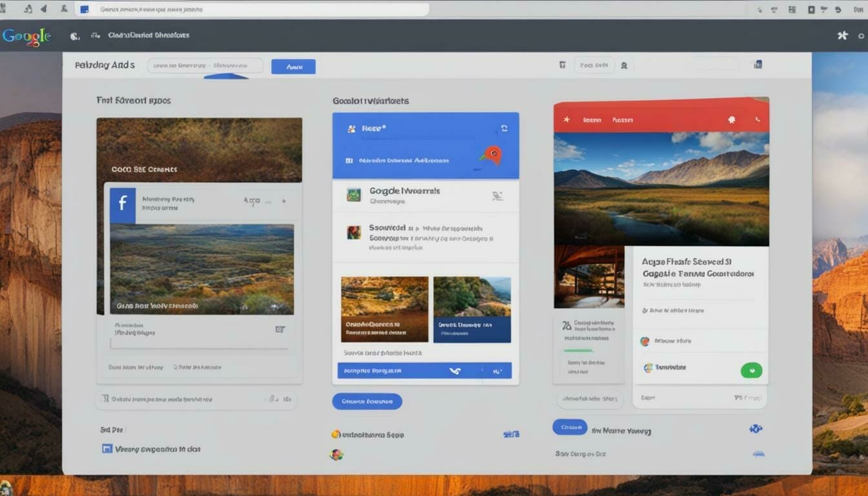Open the Facebook icon on the first card
The width and height of the screenshot is (868, 496).
122,203
